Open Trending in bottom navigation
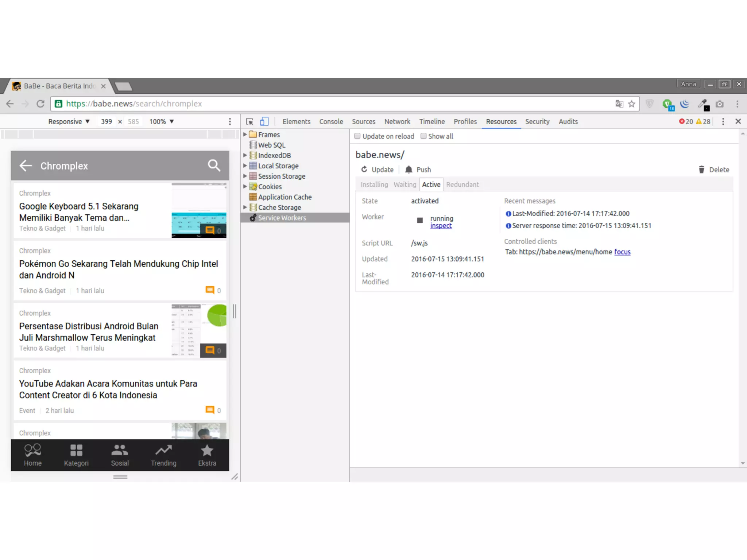 tap(163, 455)
